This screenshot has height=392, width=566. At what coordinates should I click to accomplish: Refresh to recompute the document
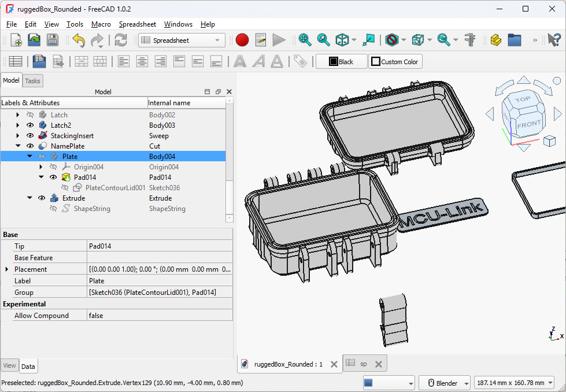point(120,40)
